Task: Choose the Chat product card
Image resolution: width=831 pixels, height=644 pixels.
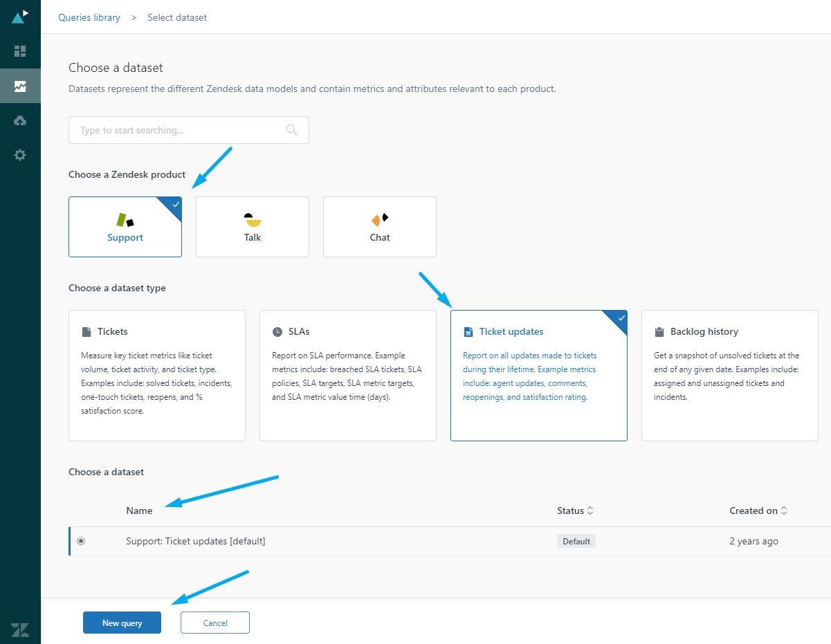Action: click(380, 227)
